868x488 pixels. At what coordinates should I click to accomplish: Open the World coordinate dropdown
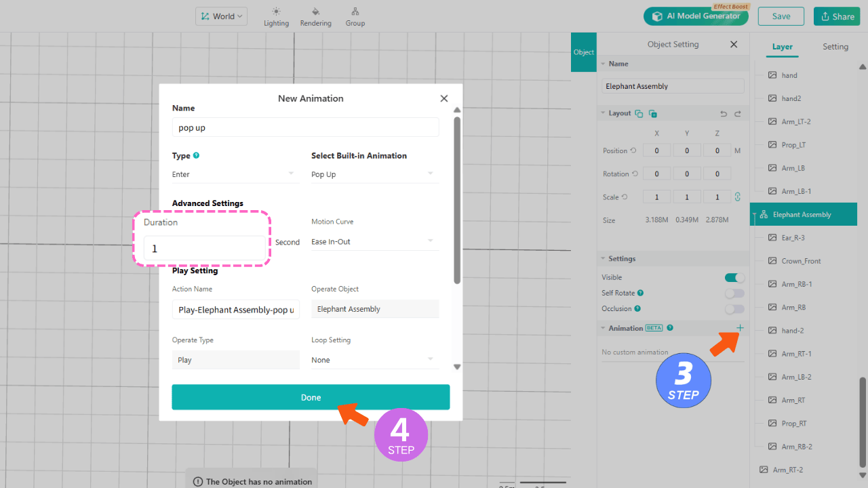222,16
